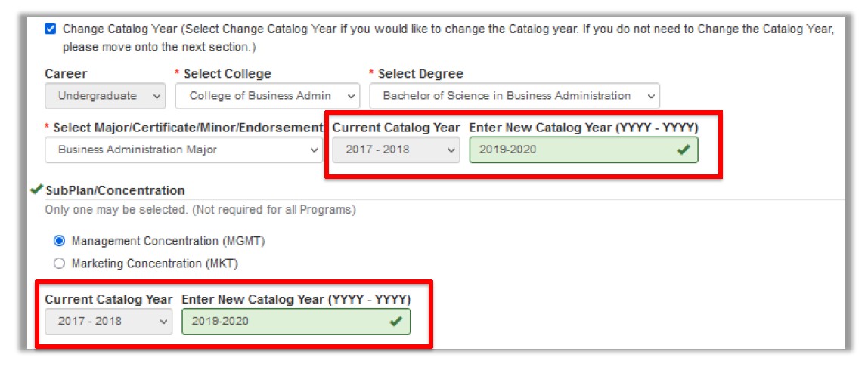Click the SubPlan/Concentration heading text
The image size is (868, 367).
point(115,190)
